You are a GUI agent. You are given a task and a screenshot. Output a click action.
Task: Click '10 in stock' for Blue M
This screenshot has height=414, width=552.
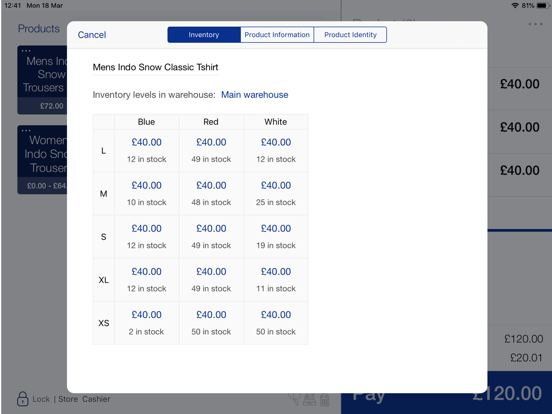click(x=146, y=202)
